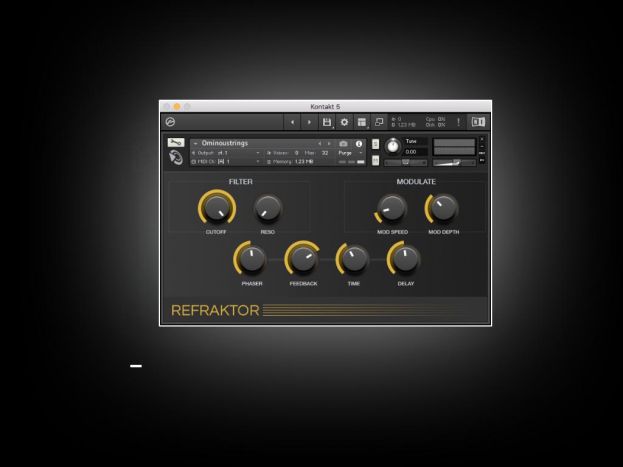Show instrument info with the i icon
Viewport: 623px width, 467px height.
(x=359, y=143)
